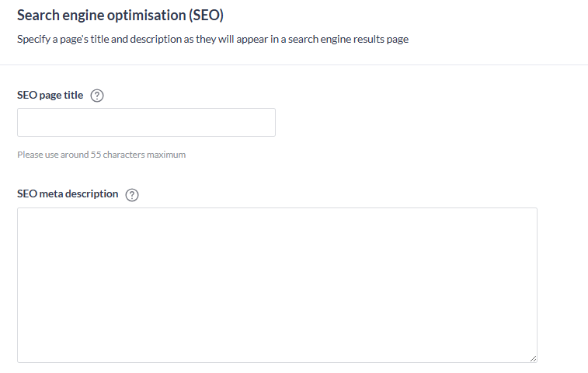Screen dimensions: 588x373
Task: Click the resize handle of the description textarea
Action: pyautogui.click(x=533, y=358)
